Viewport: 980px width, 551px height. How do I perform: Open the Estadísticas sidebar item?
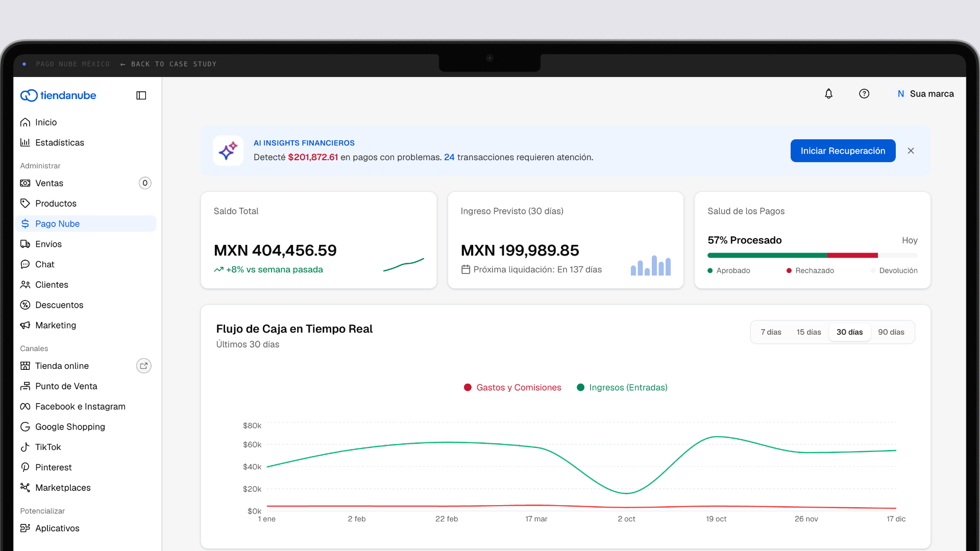[x=86, y=142]
